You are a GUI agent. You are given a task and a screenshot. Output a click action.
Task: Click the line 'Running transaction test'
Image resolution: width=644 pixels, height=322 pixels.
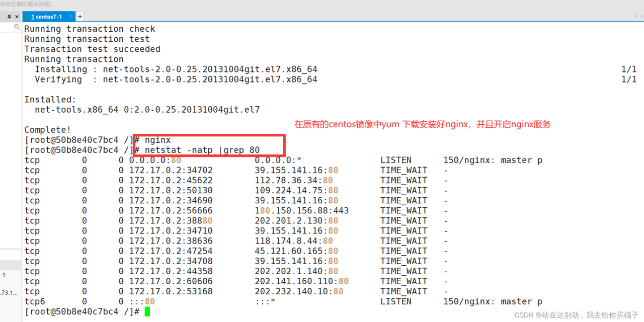click(87, 39)
